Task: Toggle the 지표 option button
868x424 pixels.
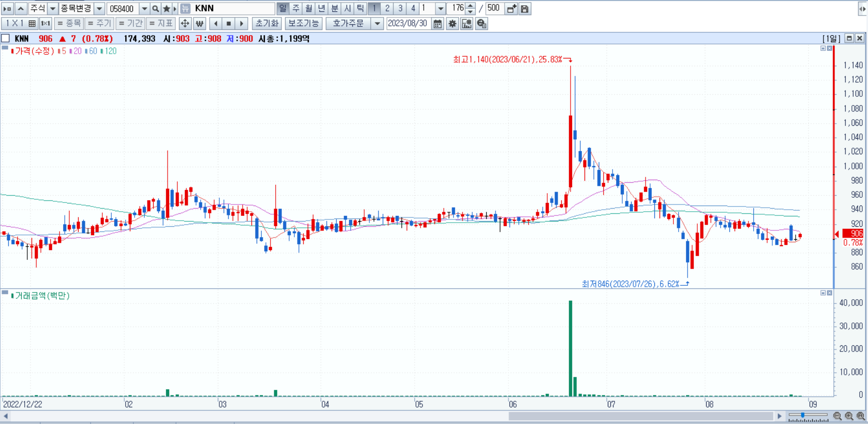Action: (161, 23)
